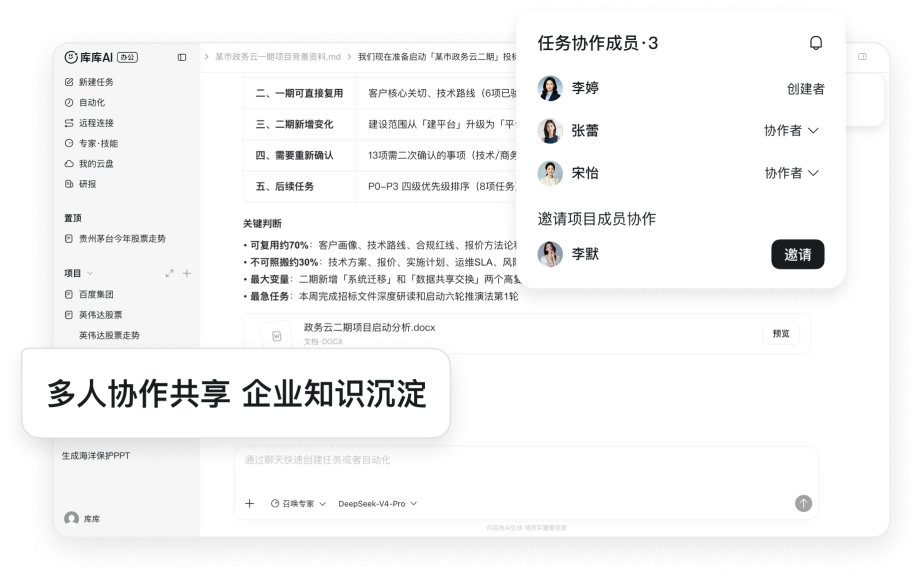Open 张蕾's 协作者 role dropdown
921x577 pixels.
pyautogui.click(x=791, y=130)
